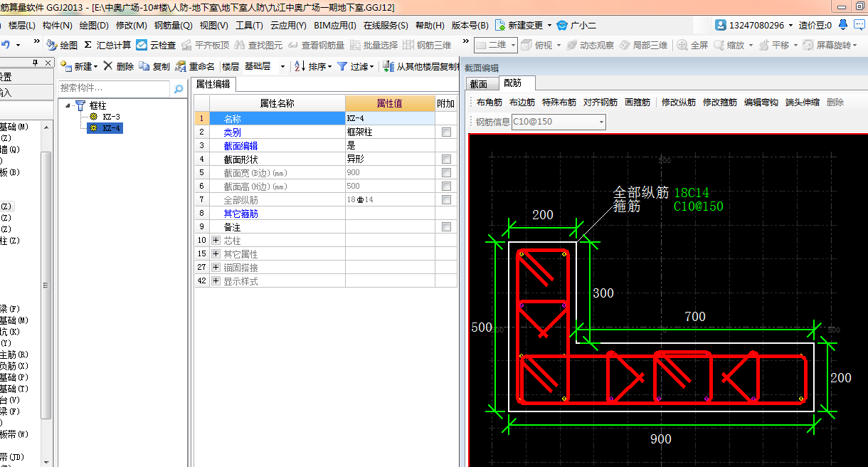The image size is (868, 467).
Task: Toggle 附加 checkbox for 截面高 row
Action: tap(446, 187)
